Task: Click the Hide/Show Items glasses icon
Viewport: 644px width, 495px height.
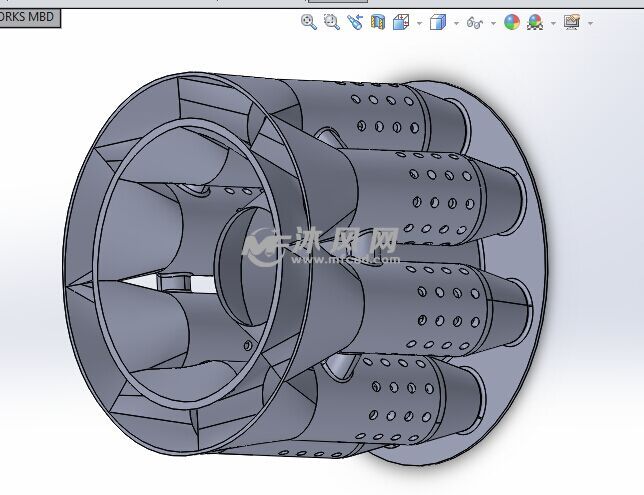Action: click(x=475, y=23)
